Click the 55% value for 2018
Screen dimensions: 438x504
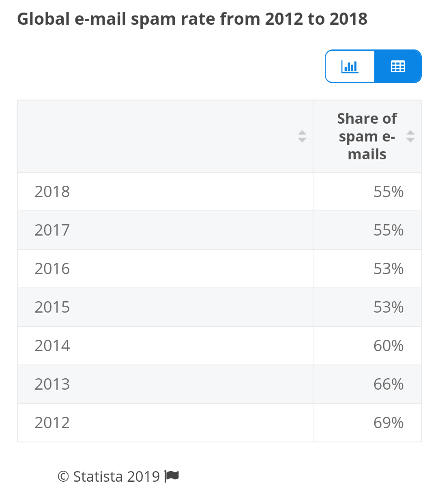pyautogui.click(x=389, y=191)
